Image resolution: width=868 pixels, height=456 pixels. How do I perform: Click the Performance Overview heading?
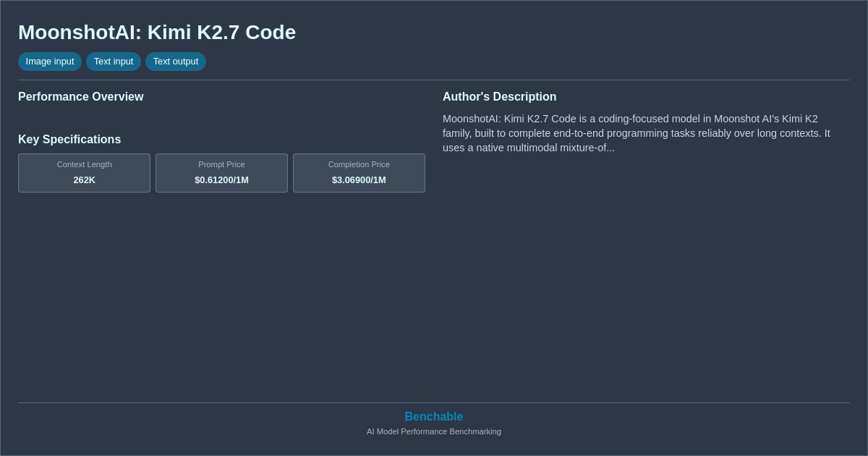click(x=81, y=97)
